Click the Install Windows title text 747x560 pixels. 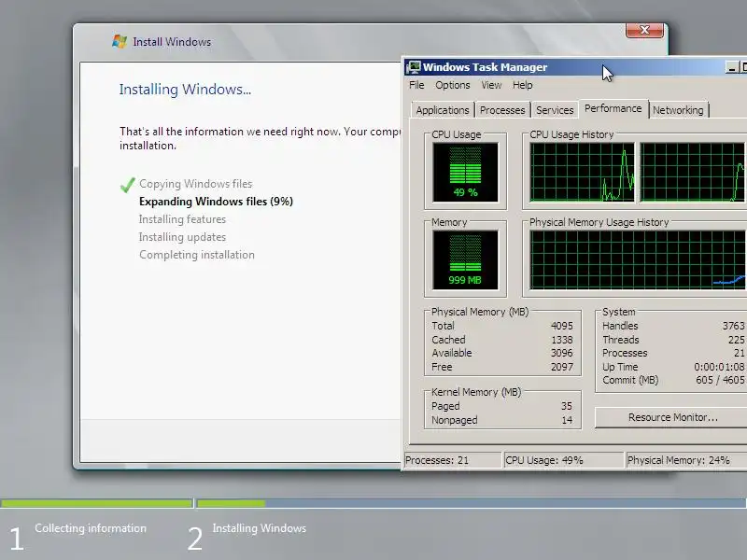click(x=172, y=42)
